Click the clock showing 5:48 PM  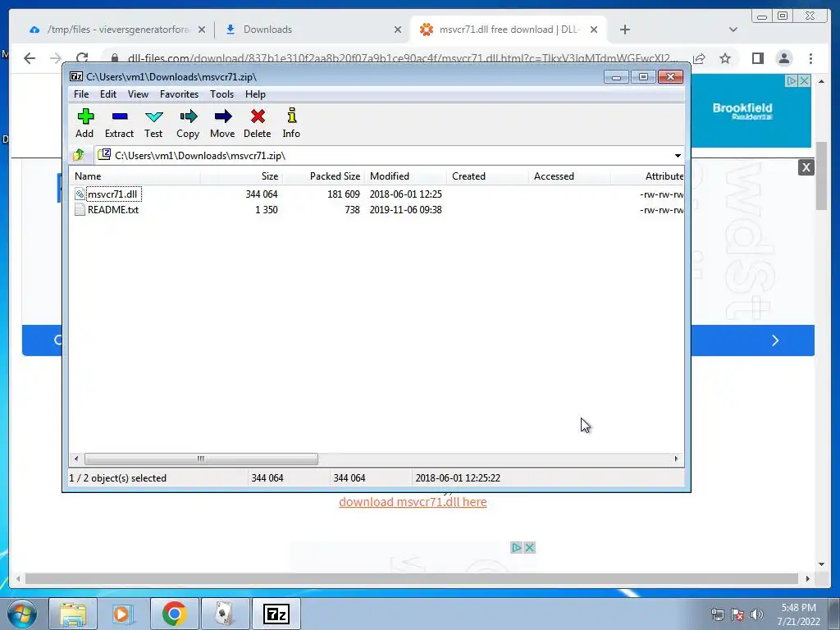[x=799, y=608]
